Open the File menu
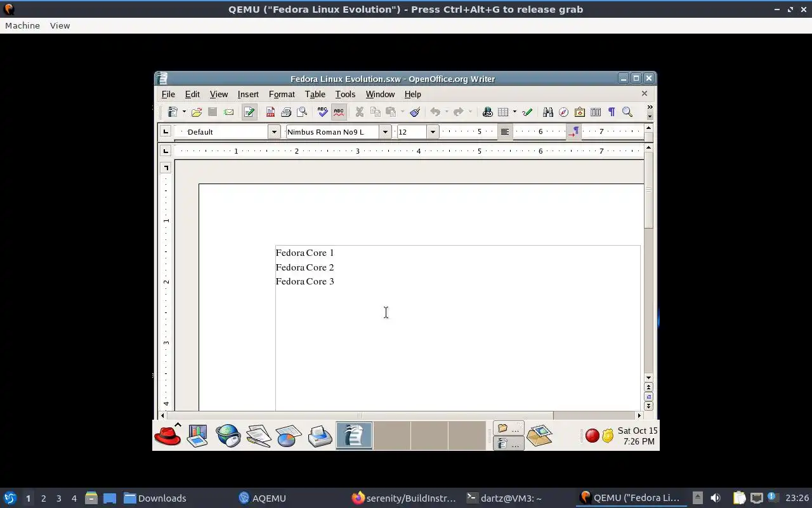This screenshot has width=812, height=508. pyautogui.click(x=168, y=94)
